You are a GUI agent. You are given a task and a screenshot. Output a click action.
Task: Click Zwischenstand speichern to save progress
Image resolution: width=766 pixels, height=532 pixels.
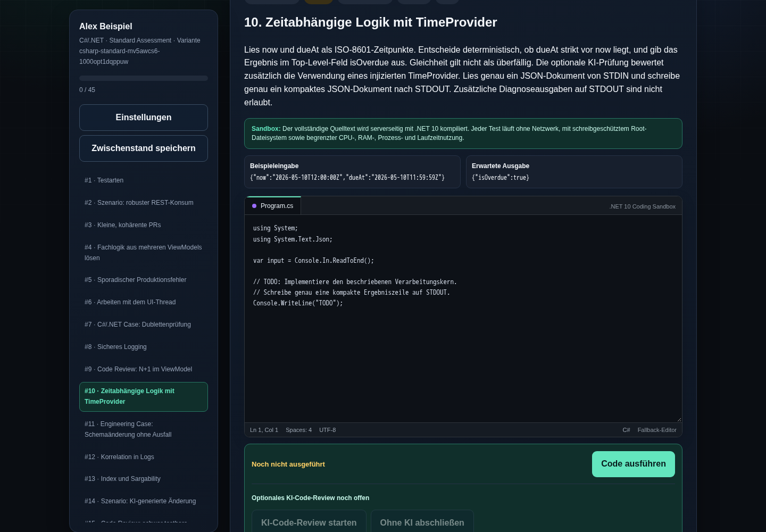[x=144, y=148]
